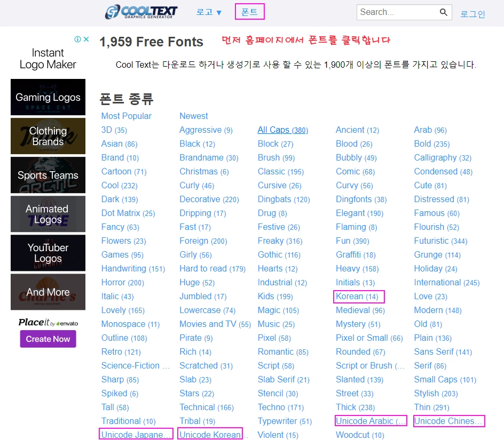Open the 폰트 menu item

[x=249, y=12]
